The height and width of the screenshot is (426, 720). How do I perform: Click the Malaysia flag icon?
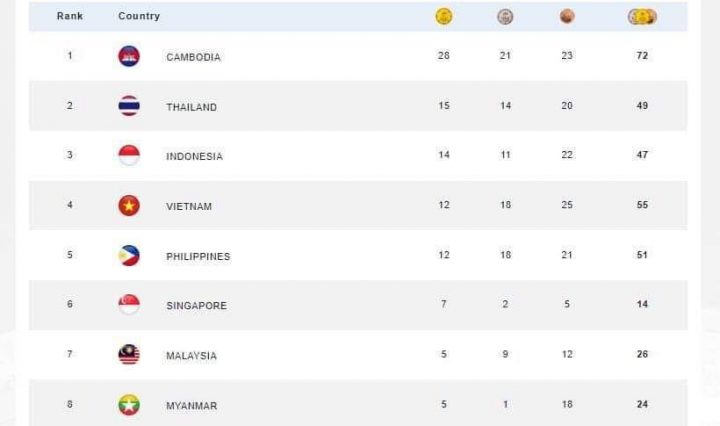[129, 355]
